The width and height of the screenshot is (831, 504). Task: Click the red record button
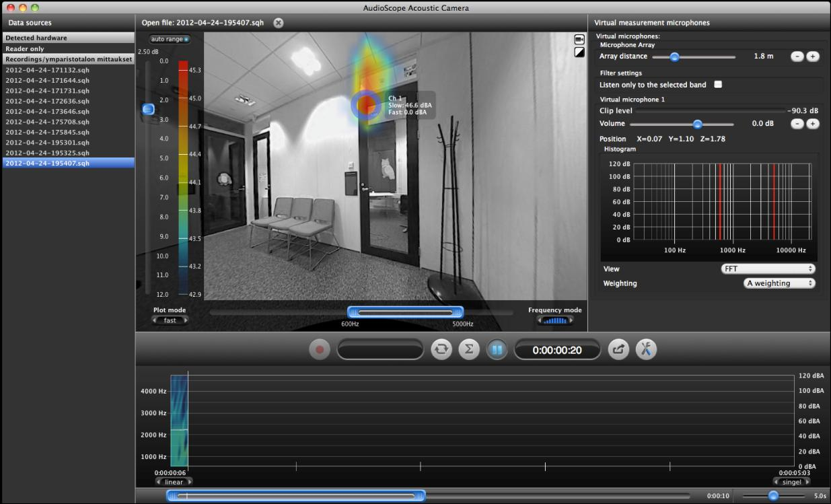click(x=320, y=349)
